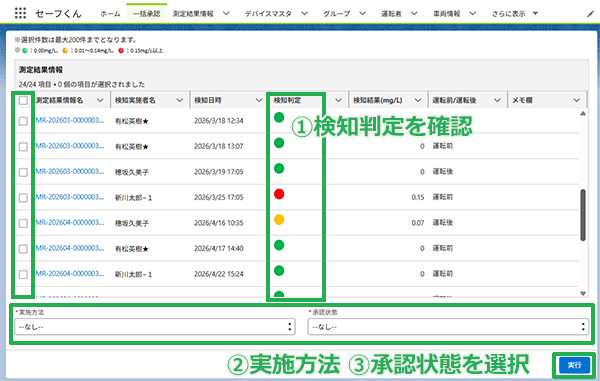600x381 pixels.
Task: Click the 2026/4/22 15:24 date cell
Action: 218,274
